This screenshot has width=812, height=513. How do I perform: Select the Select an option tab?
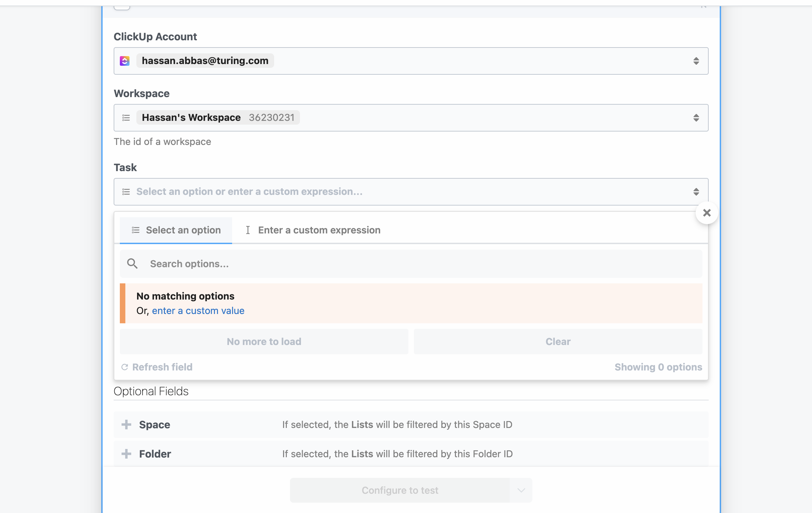183,230
